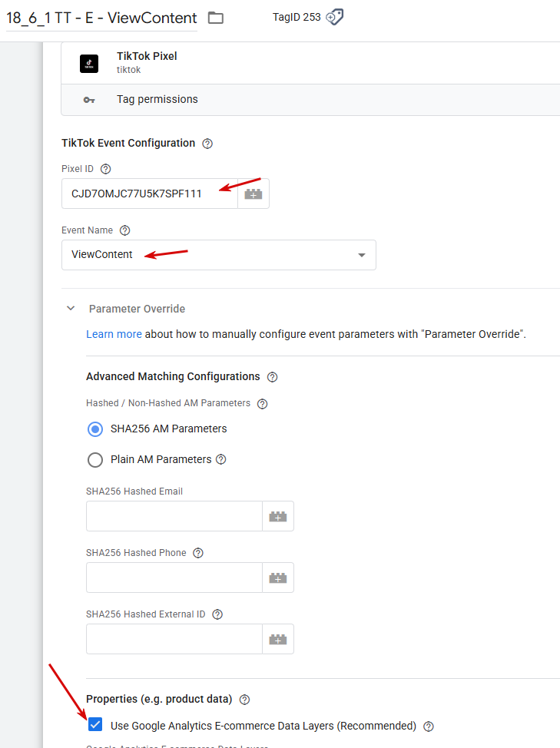The width and height of the screenshot is (560, 748).
Task: Open variable picker for Pixel ID field
Action: (253, 194)
